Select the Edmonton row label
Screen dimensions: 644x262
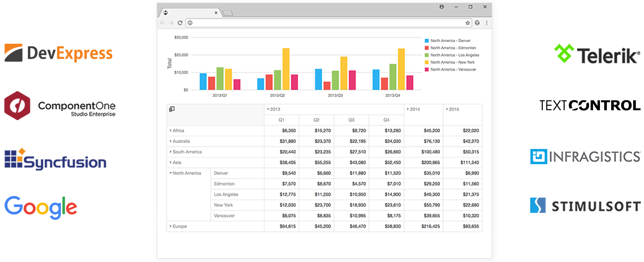coord(224,184)
